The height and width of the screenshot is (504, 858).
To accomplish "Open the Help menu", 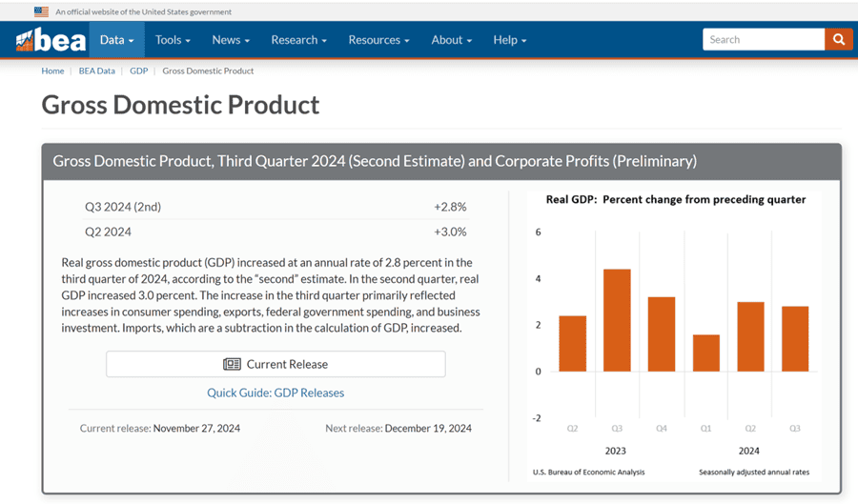I will (510, 40).
